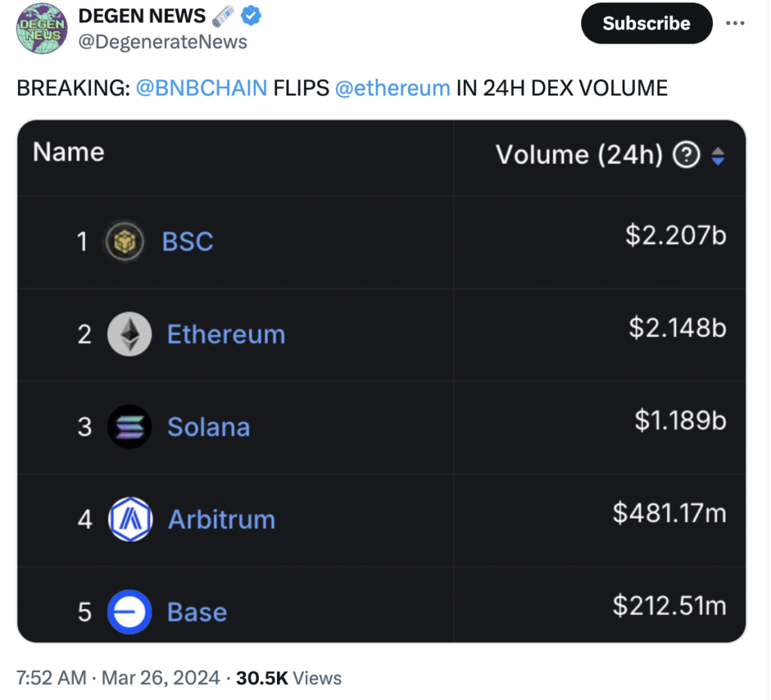771x700 pixels.
Task: Open the @DegenerateNews handle
Action: pos(163,42)
